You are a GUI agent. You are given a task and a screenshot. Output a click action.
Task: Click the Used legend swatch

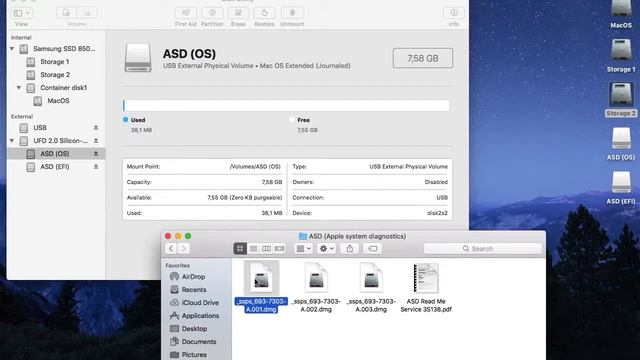pos(126,120)
